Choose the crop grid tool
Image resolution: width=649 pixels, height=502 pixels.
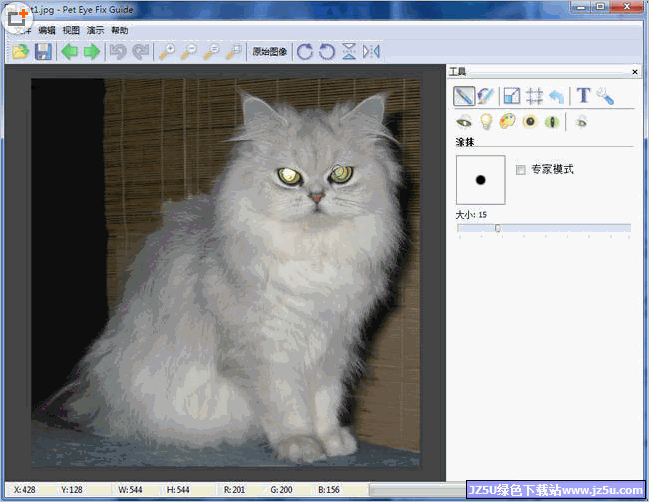535,96
